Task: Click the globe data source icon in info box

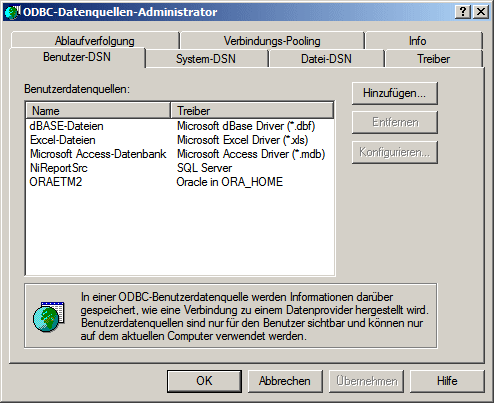Action: pos(49,316)
